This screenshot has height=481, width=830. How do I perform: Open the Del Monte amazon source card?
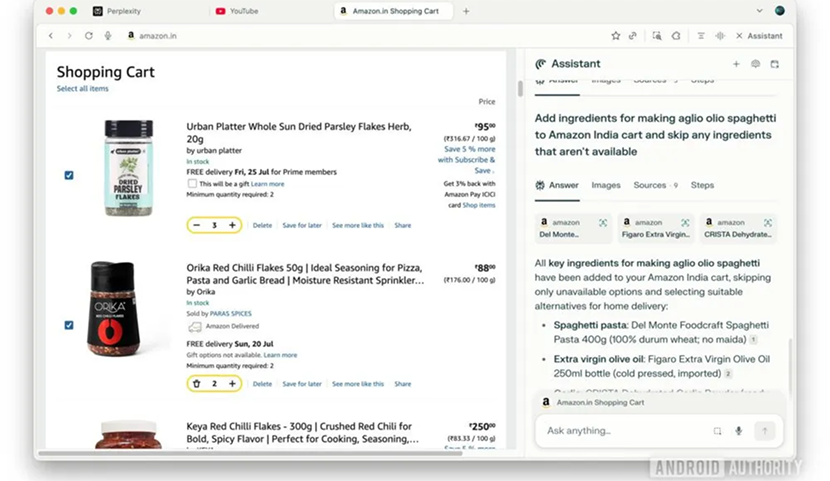tap(573, 229)
